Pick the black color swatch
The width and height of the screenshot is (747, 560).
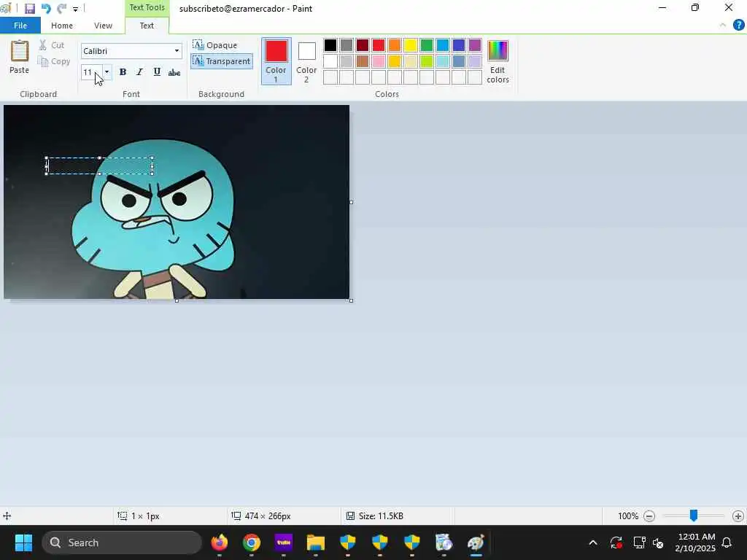[x=330, y=45]
